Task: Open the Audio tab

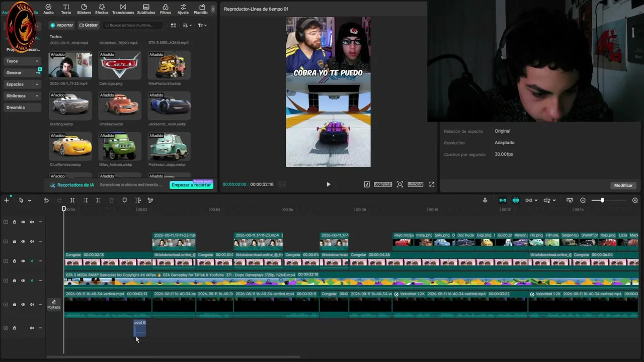Action: coord(48,9)
